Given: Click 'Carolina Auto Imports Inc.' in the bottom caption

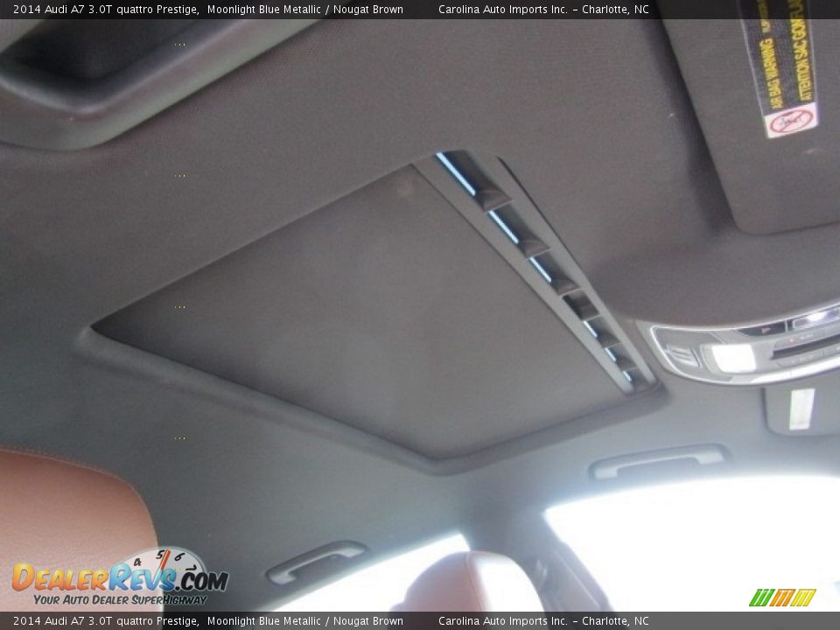Looking at the screenshot, I should 502,621.
